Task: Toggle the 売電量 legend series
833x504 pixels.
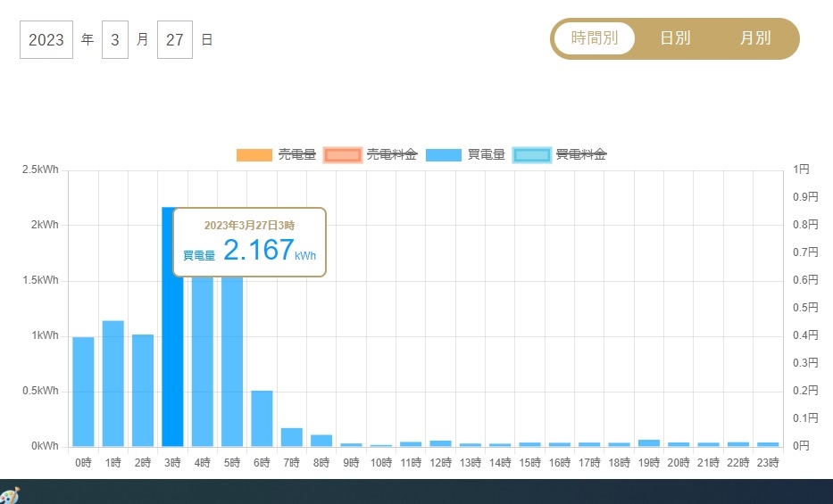Action: 276,154
